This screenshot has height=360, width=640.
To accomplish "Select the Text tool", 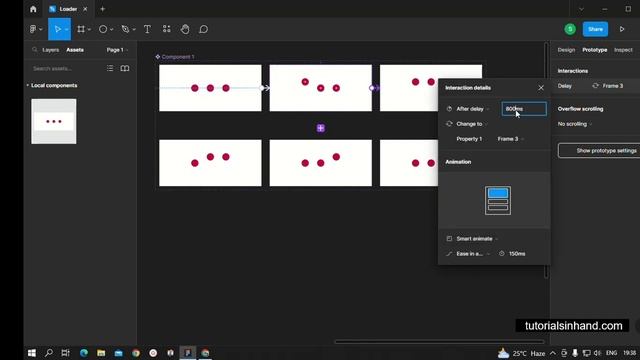I will click(x=147, y=29).
